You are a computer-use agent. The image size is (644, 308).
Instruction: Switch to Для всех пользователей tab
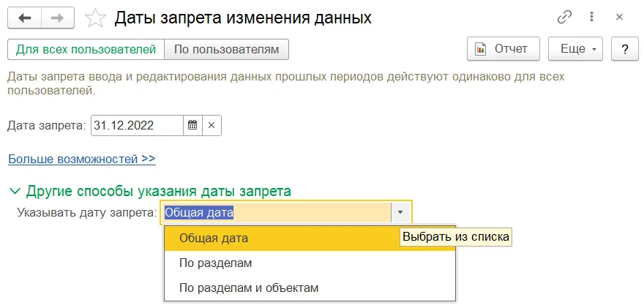coord(86,50)
